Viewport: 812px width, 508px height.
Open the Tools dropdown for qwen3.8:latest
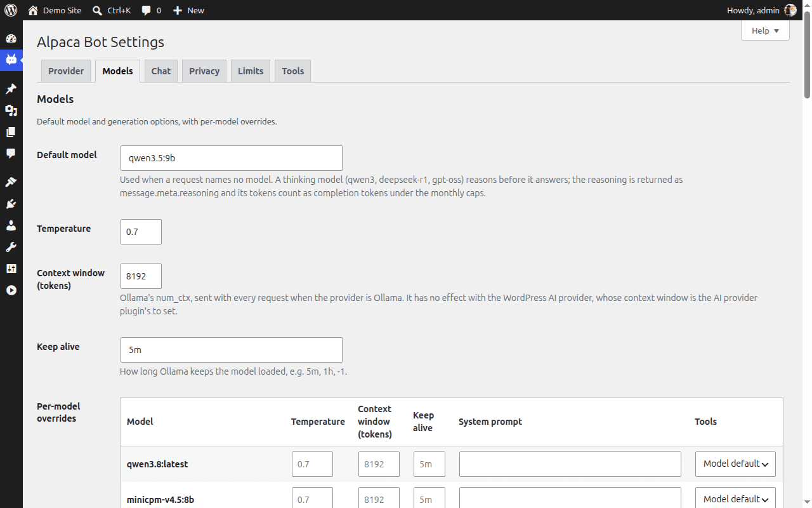[x=735, y=464]
